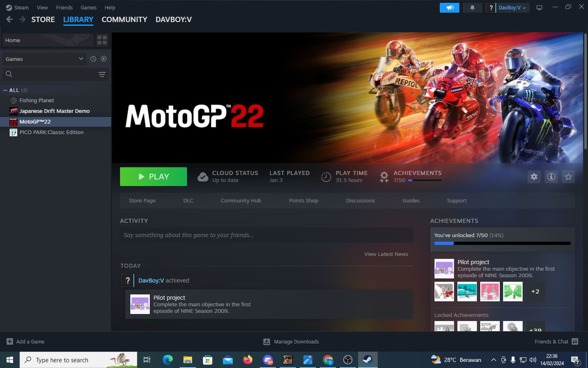Open the notifications bell
Image resolution: width=588 pixels, height=368 pixels.
click(472, 8)
